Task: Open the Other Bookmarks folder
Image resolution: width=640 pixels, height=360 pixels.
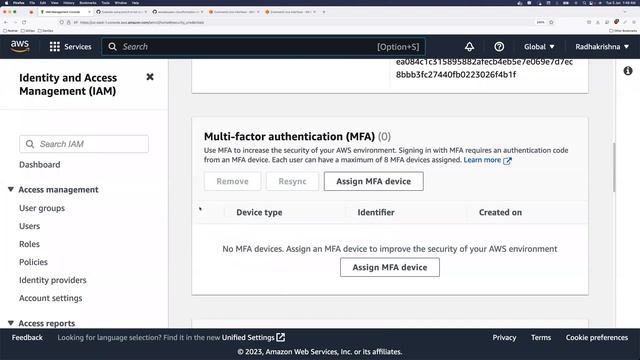Action: 623,31
